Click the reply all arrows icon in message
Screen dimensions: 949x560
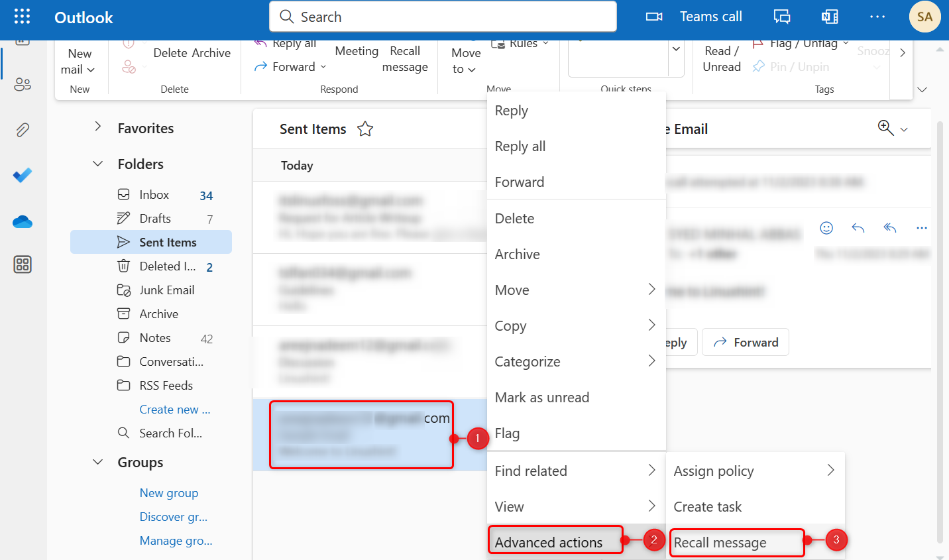(890, 228)
